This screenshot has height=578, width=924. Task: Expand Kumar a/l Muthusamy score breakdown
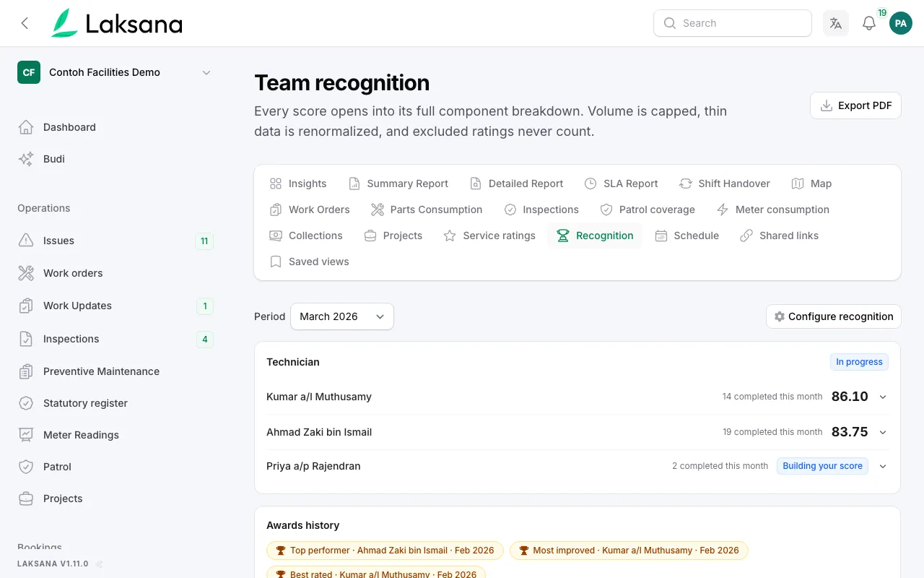tap(883, 397)
